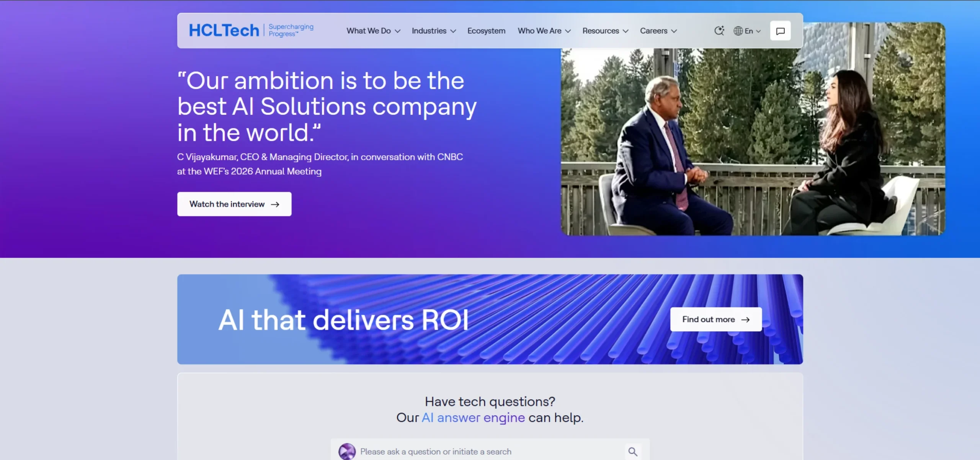Open the AI search sparkle icon
This screenshot has height=460, width=980.
point(719,31)
